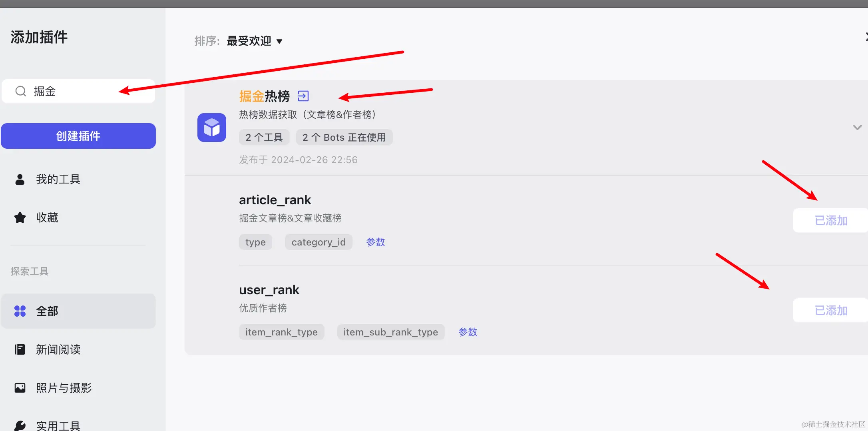Click the 发布于 2024-02-26 22:56 date
This screenshot has width=868, height=431.
point(299,160)
